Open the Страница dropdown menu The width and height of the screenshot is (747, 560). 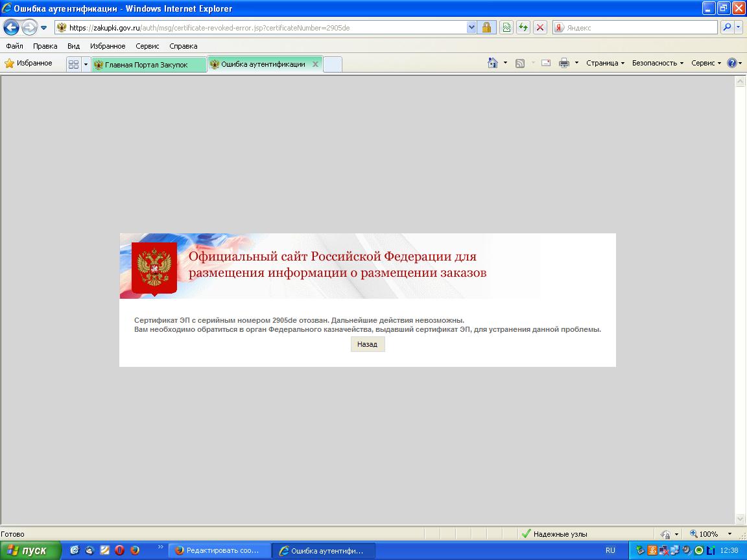(x=605, y=63)
